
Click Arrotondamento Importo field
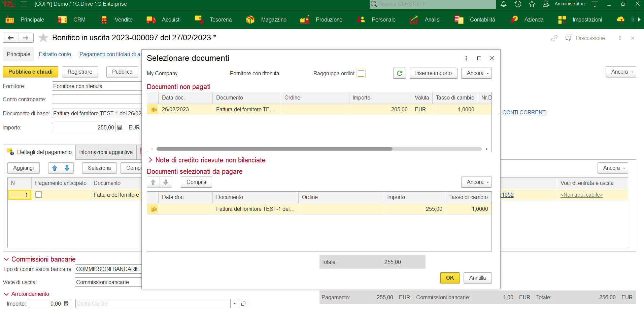45,304
